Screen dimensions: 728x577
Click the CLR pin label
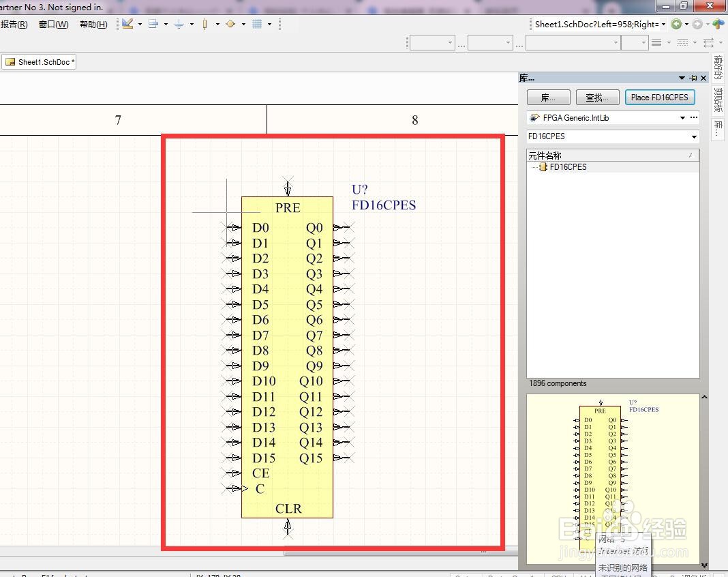[x=288, y=509]
